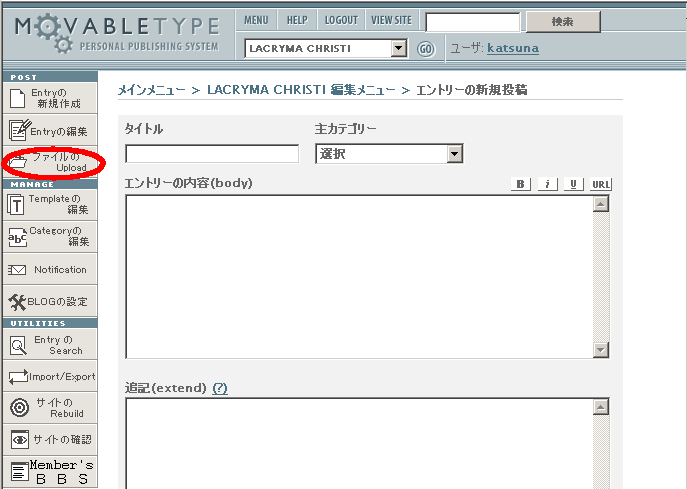Open file Upload in sidebar
The width and height of the screenshot is (687, 489).
point(49,162)
